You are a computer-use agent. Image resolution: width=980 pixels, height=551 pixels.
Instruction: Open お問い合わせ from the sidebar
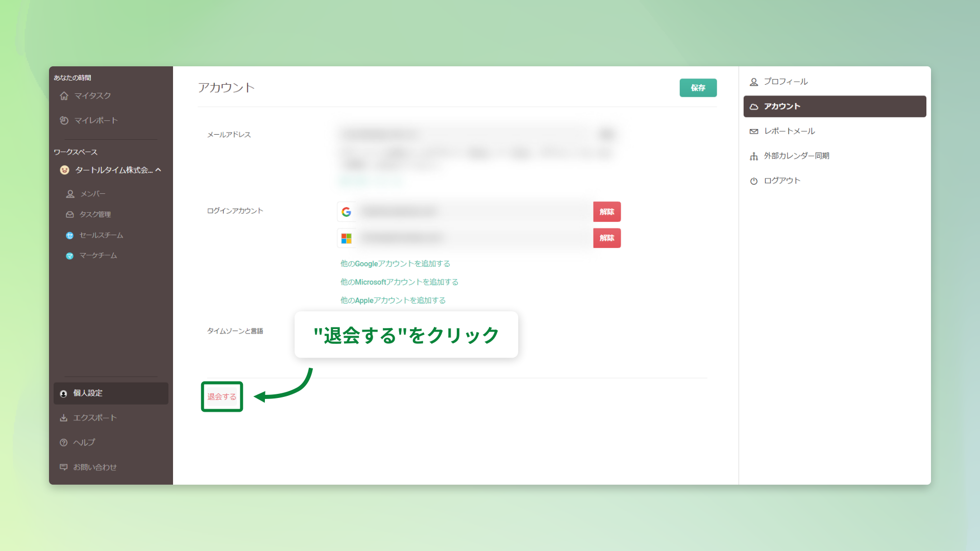pyautogui.click(x=94, y=467)
